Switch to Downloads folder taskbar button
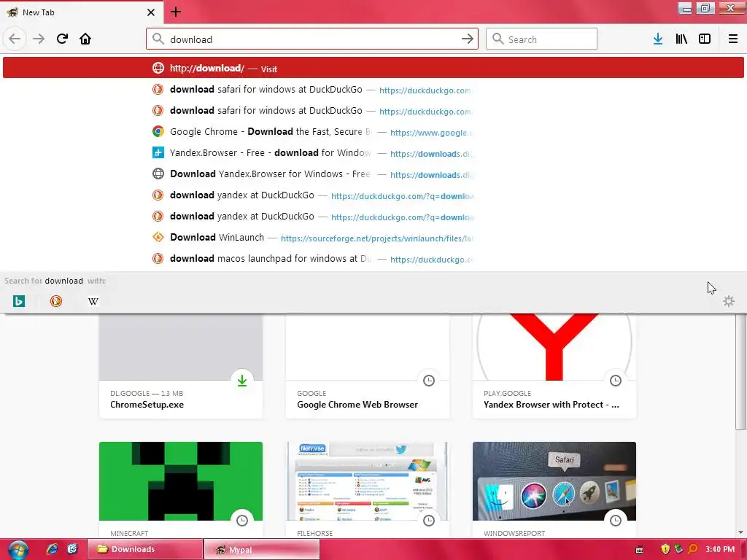The height and width of the screenshot is (560, 747). [145, 549]
